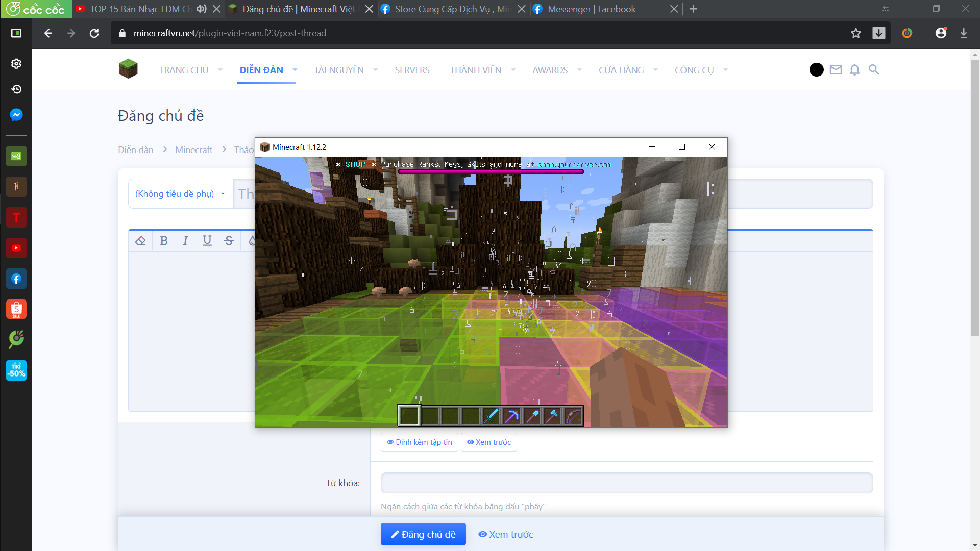Click the Từ khóa tags input field
The width and height of the screenshot is (980, 551).
point(626,483)
